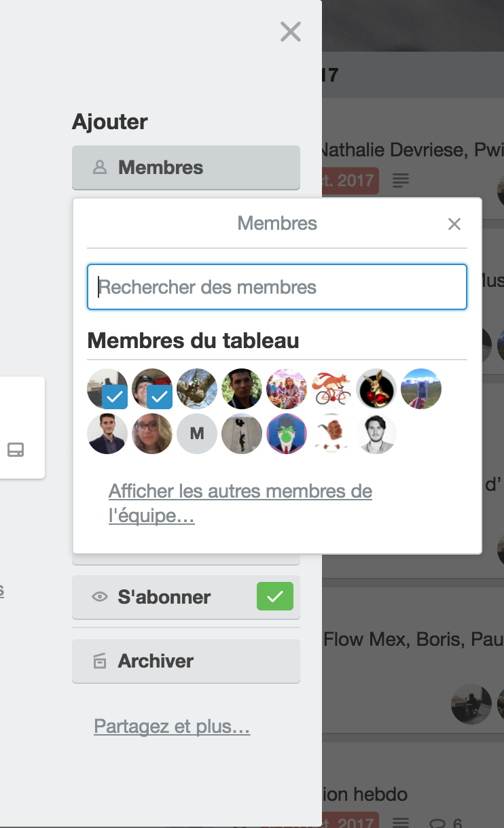Viewport: 504px width, 828px height.
Task: Click the description lines icon near the red date
Action: coord(400,180)
